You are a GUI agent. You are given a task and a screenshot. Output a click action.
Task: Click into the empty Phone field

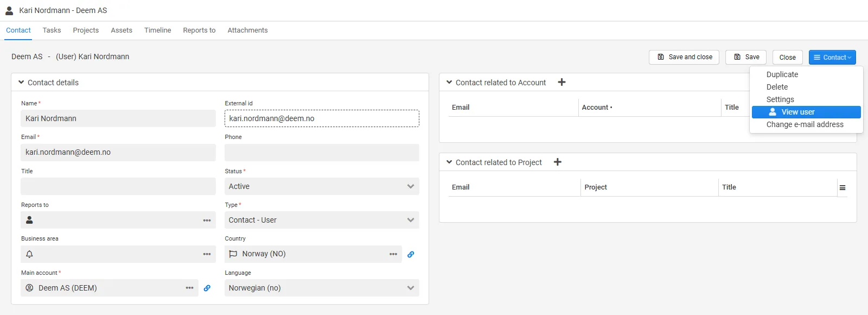tap(322, 153)
